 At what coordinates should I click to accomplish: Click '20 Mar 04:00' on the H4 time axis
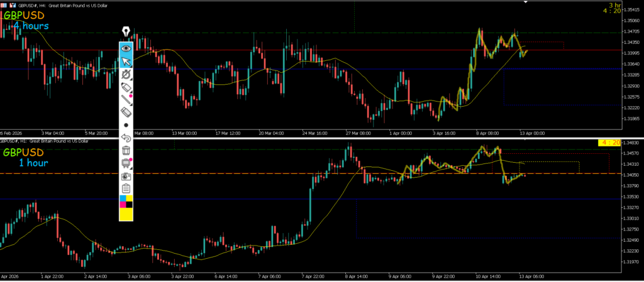tap(272, 133)
